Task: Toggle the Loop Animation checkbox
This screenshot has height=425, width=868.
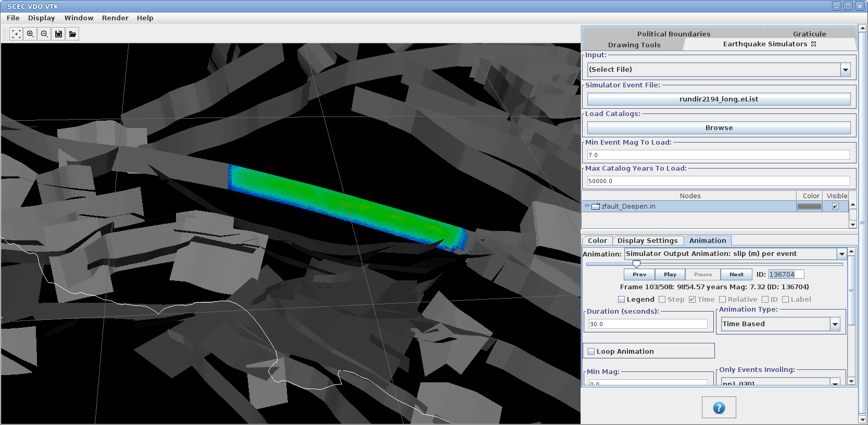Action: tap(592, 352)
